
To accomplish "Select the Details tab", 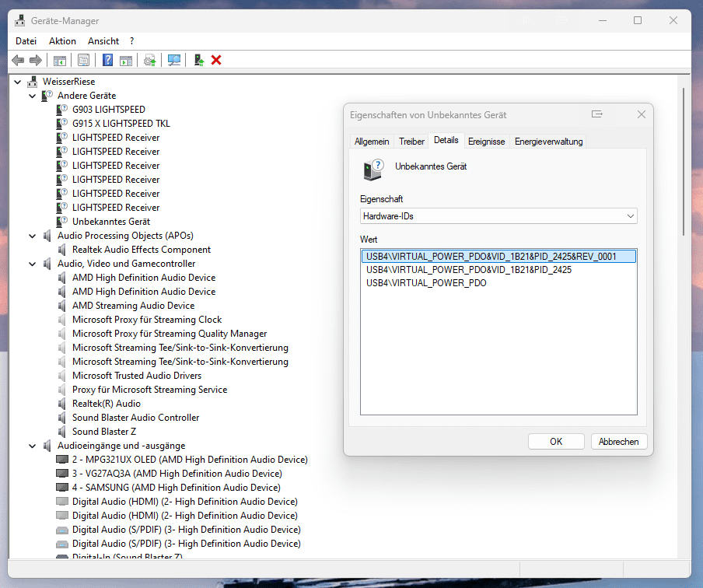I will pyautogui.click(x=446, y=140).
